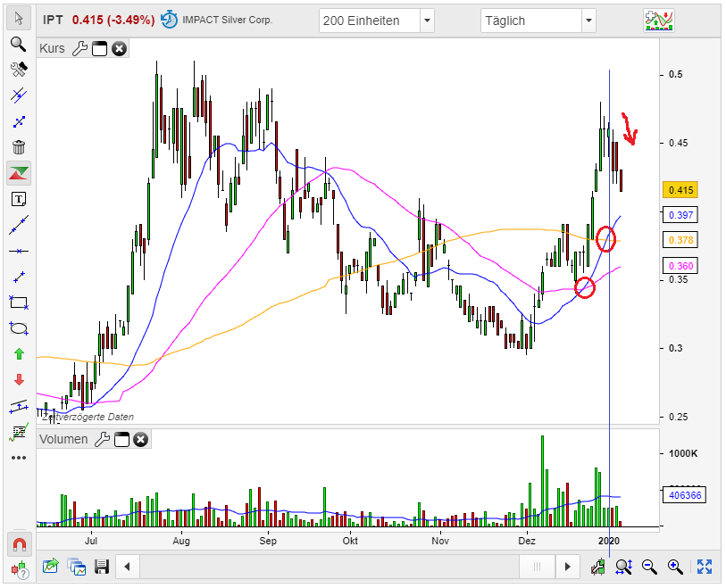Close the Volumen panel

[x=141, y=440]
